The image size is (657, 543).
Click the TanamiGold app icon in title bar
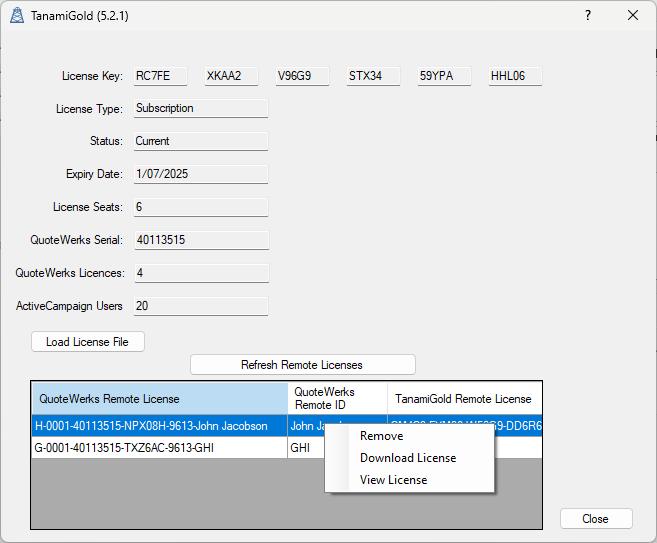click(17, 16)
